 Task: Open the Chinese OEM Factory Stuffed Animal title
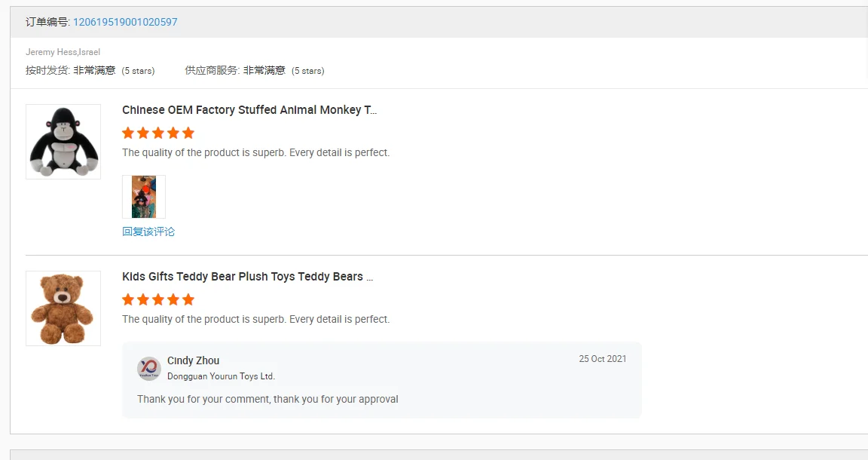pos(249,110)
